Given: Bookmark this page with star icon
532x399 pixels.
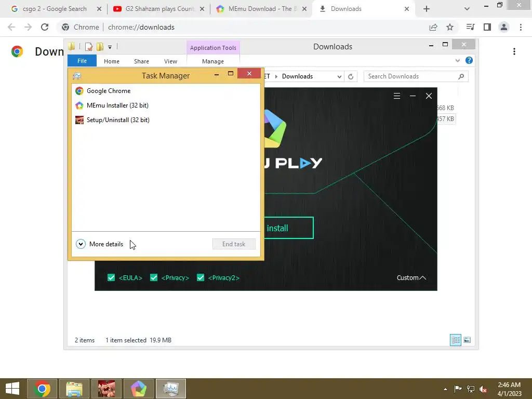Looking at the screenshot, I should [450, 27].
